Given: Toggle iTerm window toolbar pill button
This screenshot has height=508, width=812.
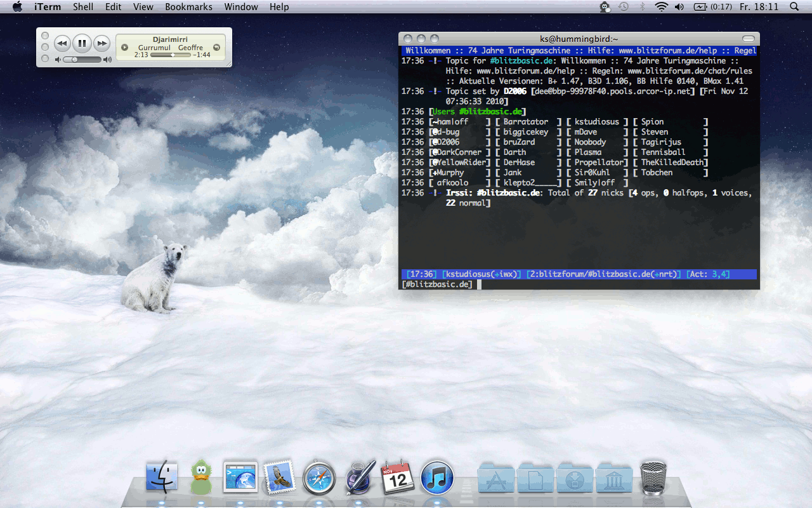Looking at the screenshot, I should [749, 39].
